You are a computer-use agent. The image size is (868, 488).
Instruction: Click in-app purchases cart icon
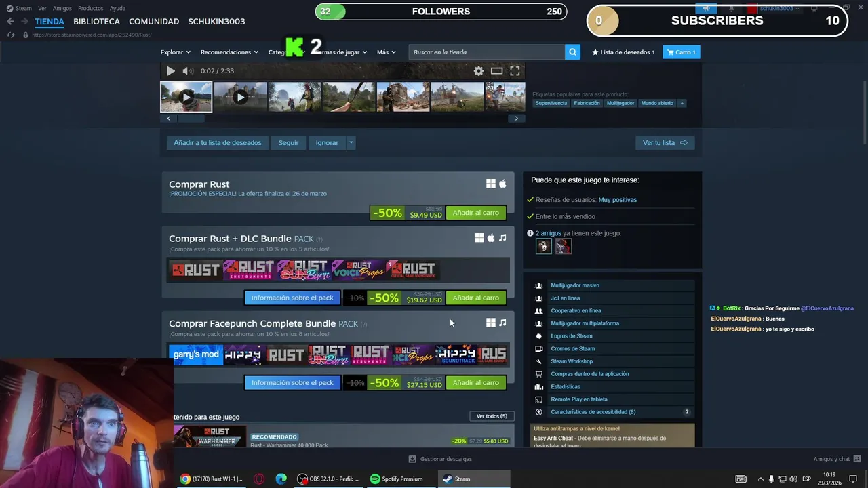coord(539,374)
